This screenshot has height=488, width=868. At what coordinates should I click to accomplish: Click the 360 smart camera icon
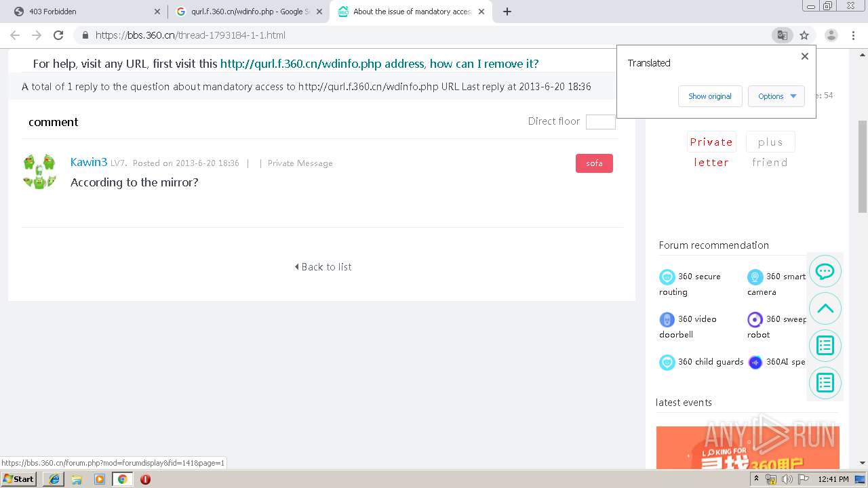point(755,277)
